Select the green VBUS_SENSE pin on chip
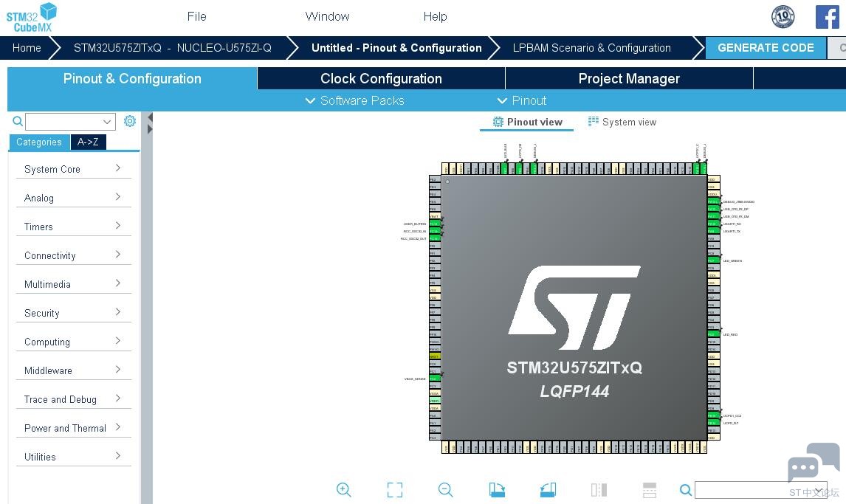 pyautogui.click(x=435, y=379)
